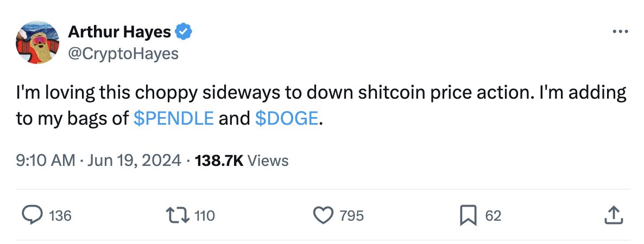
Task: Bookmark this tweet using the bookmark icon
Action: pos(468,216)
